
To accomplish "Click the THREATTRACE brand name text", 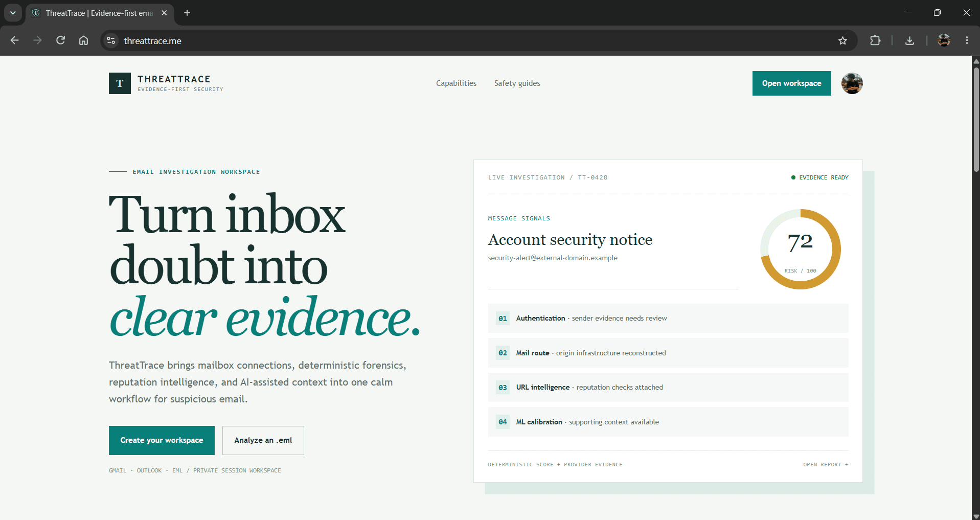I will pyautogui.click(x=174, y=79).
